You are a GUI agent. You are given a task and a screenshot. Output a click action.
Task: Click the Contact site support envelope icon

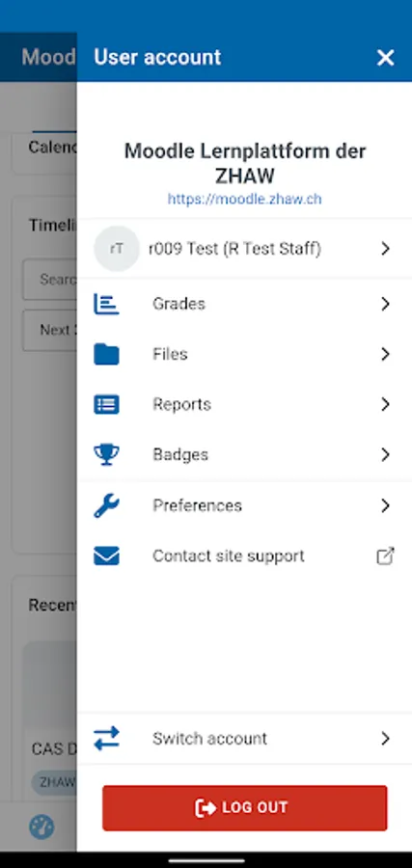click(x=106, y=556)
